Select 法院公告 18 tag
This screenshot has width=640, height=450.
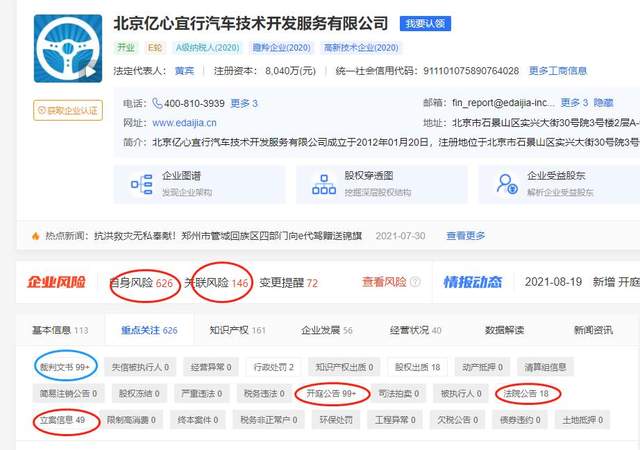526,393
